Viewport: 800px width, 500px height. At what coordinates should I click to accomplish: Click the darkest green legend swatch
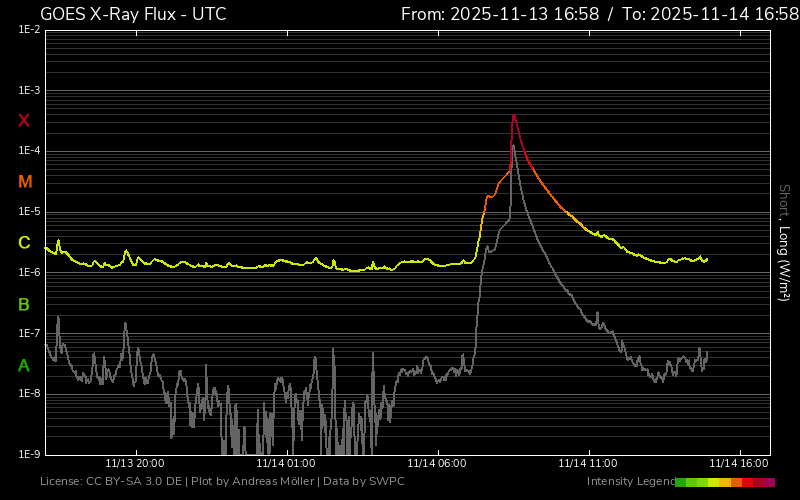pos(681,482)
